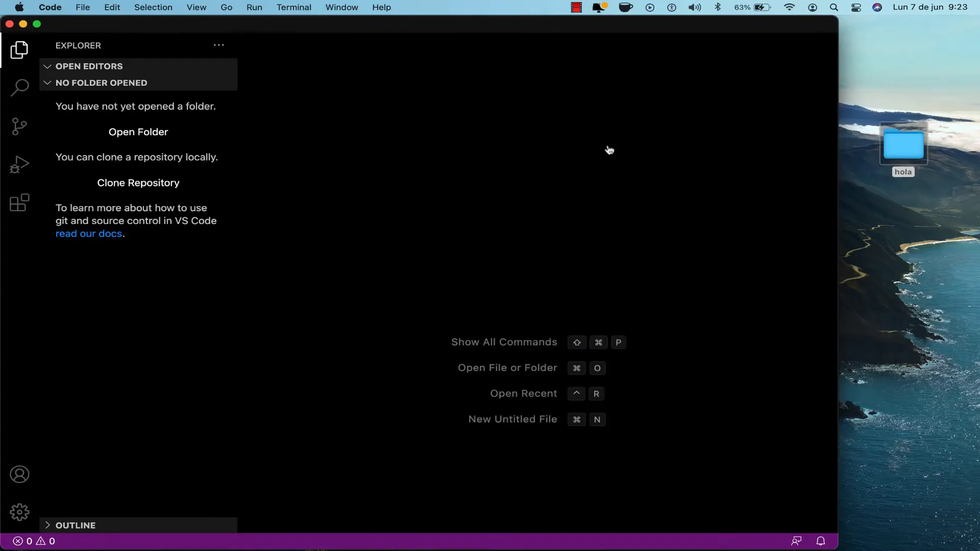Open the Manage gear icon
Image resolution: width=980 pixels, height=551 pixels.
pyautogui.click(x=19, y=512)
